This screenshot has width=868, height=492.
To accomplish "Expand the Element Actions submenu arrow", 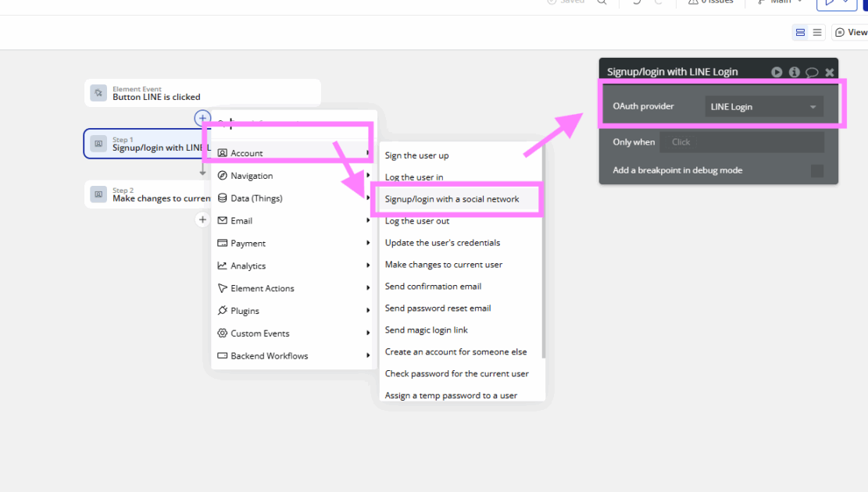I will coord(368,288).
